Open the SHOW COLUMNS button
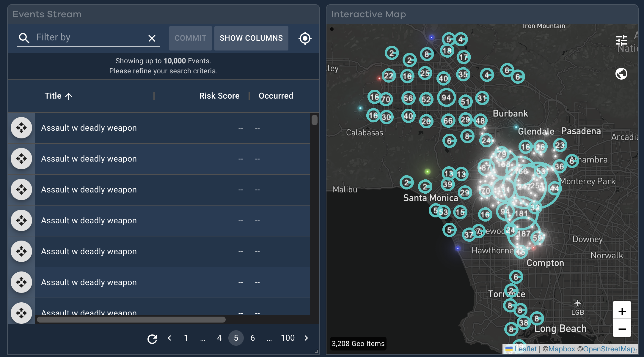644x357 pixels. [251, 38]
